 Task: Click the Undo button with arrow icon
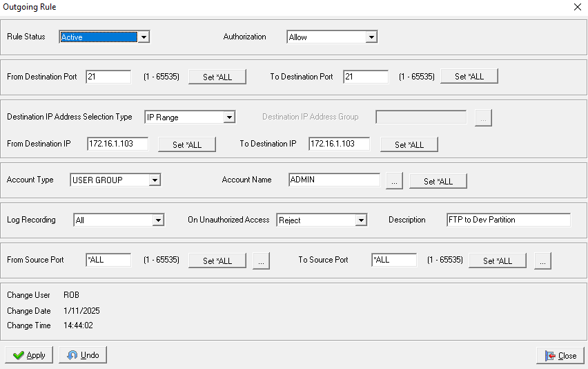click(x=83, y=355)
